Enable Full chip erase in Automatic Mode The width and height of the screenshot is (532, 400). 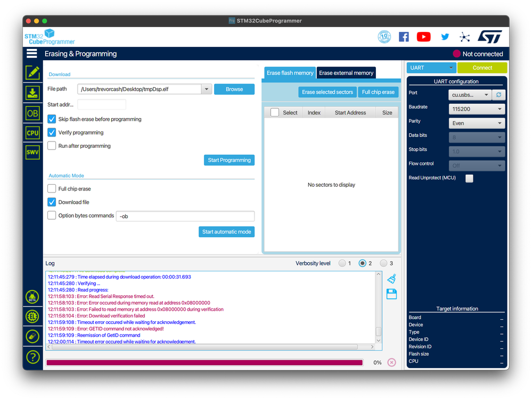(52, 188)
